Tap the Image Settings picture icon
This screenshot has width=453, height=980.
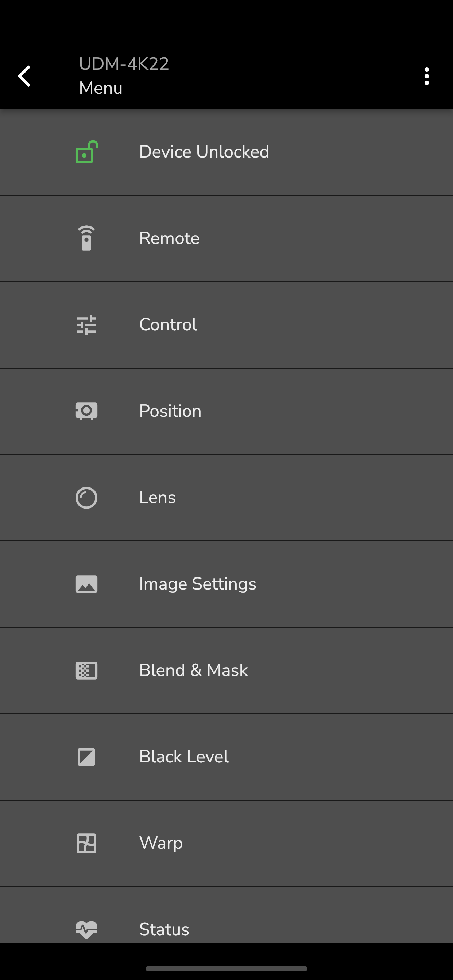(x=86, y=584)
